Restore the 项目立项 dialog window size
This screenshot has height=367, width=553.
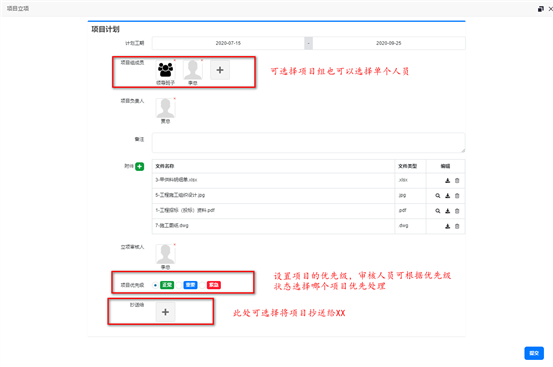pos(541,9)
